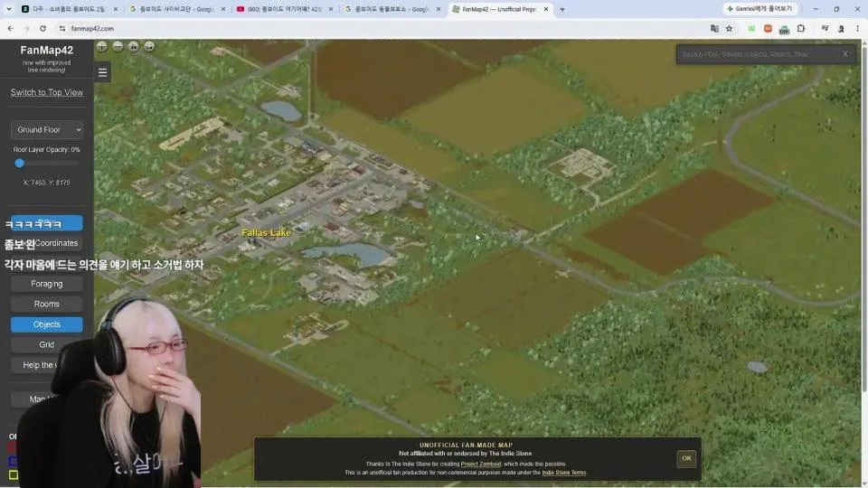Image resolution: width=868 pixels, height=488 pixels.
Task: Open the Ground Floor level dropdown
Action: [x=46, y=129]
